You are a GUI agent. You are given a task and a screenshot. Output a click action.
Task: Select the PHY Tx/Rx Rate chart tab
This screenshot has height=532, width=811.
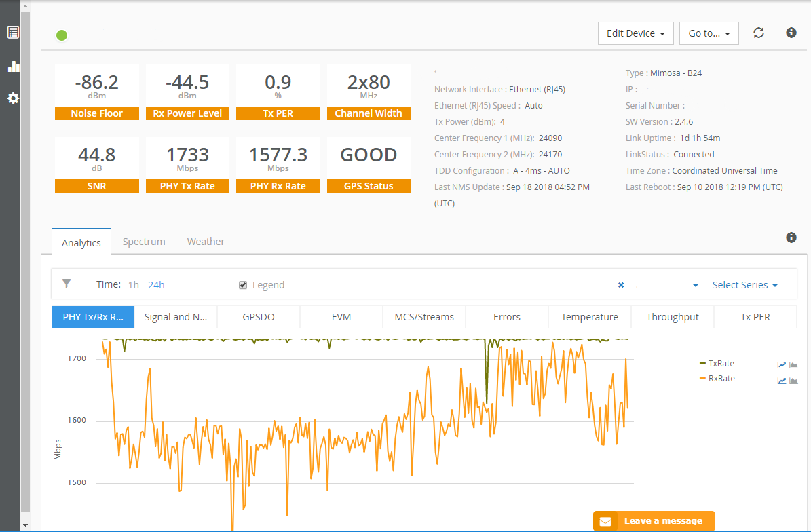pos(93,317)
